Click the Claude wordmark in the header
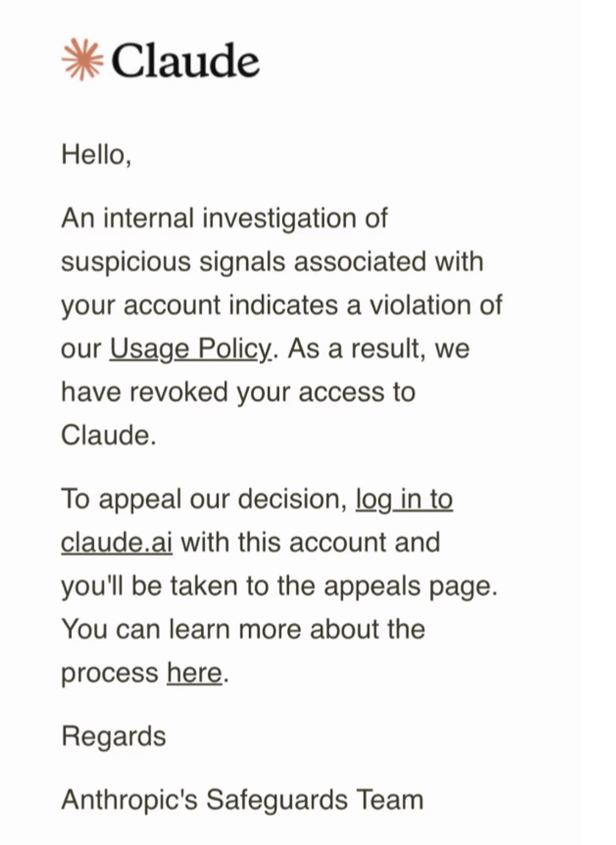Screen dimensions: 616x845 coord(185,60)
